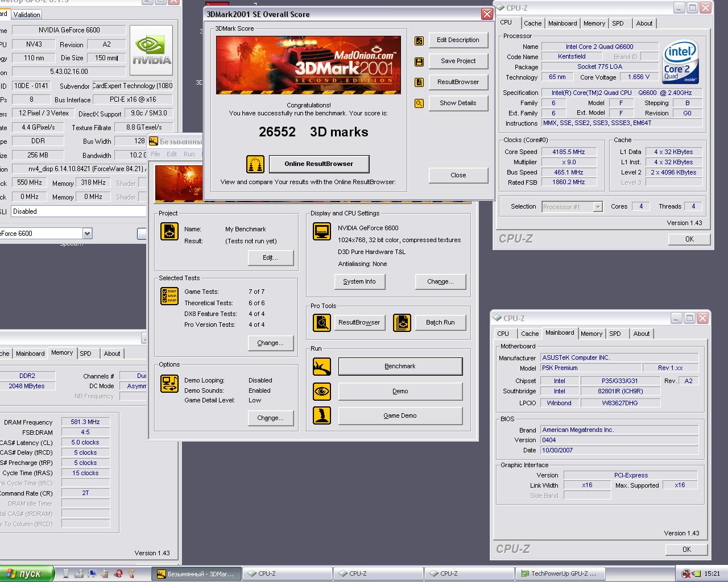Click the Game Demo joystick icon
The width and height of the screenshot is (728, 582).
[322, 415]
